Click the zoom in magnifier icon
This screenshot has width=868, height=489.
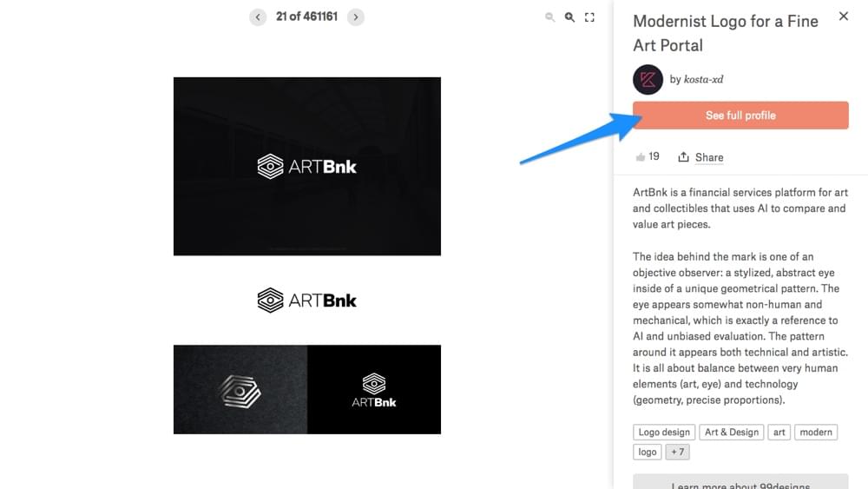569,17
